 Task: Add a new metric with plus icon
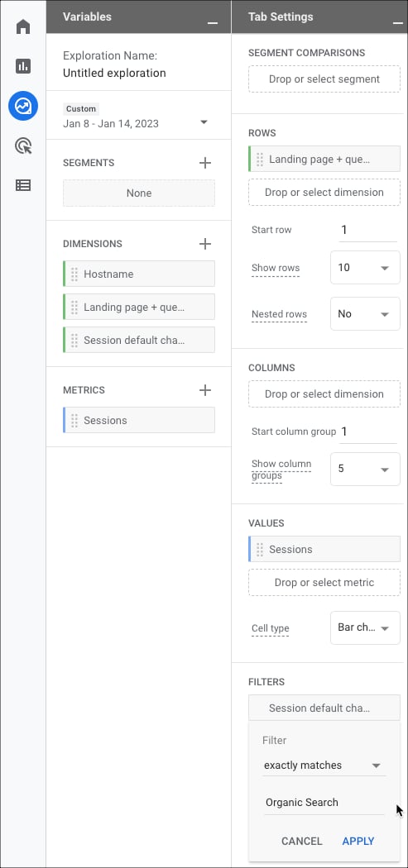click(205, 389)
